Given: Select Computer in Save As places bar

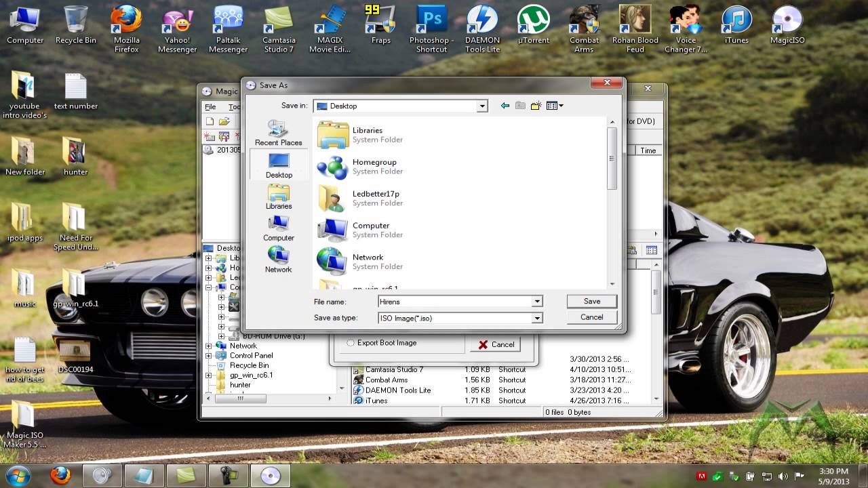Looking at the screenshot, I should click(279, 229).
